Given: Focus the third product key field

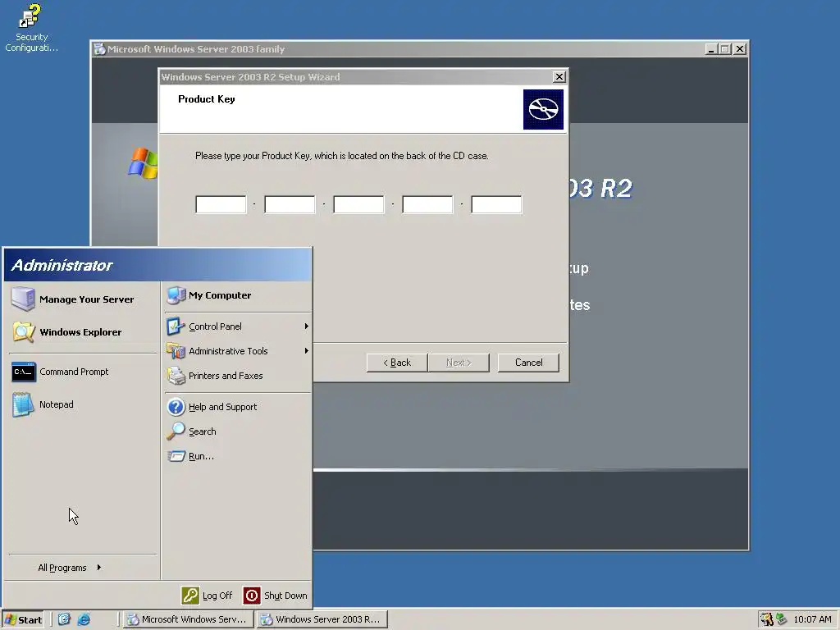Looking at the screenshot, I should [359, 204].
